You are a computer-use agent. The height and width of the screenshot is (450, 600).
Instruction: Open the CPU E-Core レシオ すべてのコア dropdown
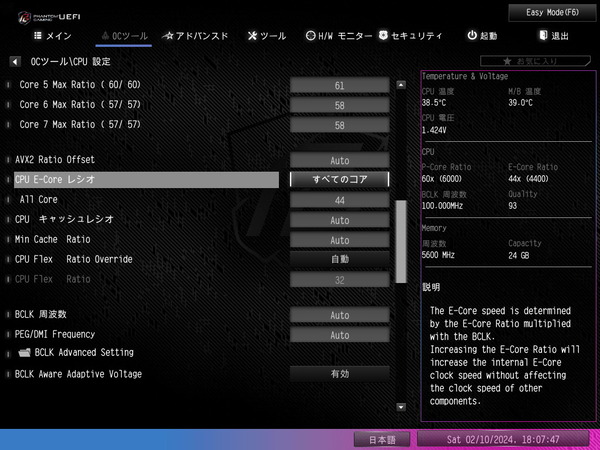(x=339, y=180)
